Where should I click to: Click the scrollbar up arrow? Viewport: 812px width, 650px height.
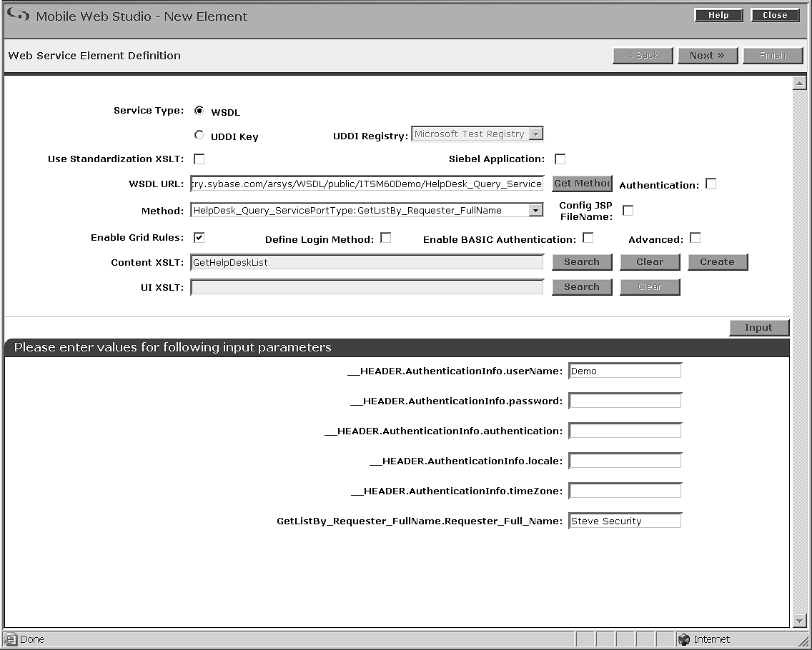pos(799,83)
